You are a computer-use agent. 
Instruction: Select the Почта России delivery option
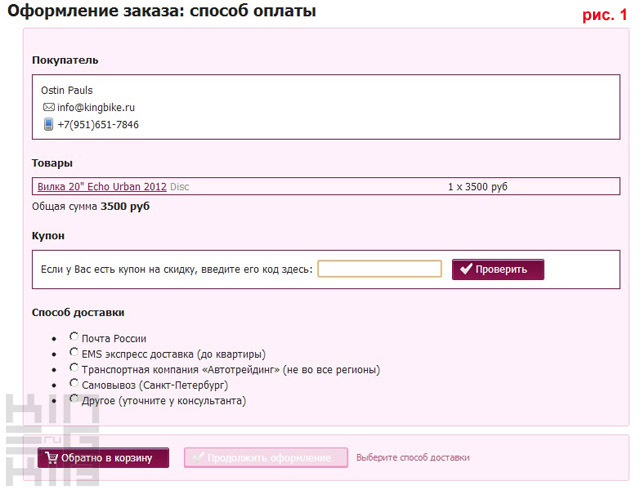point(74,337)
